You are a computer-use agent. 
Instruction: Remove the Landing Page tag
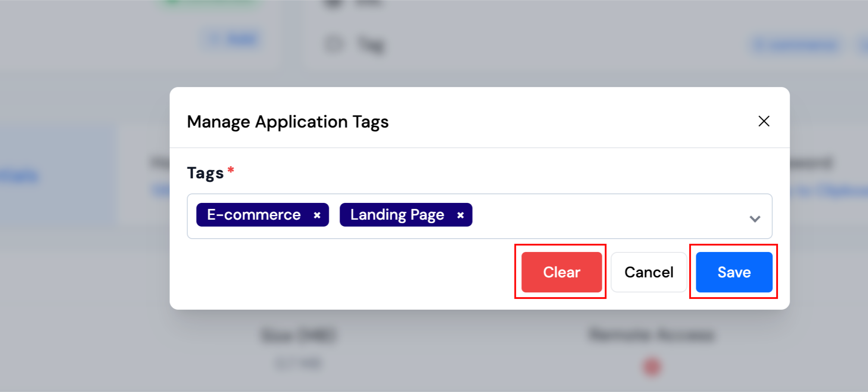[460, 215]
